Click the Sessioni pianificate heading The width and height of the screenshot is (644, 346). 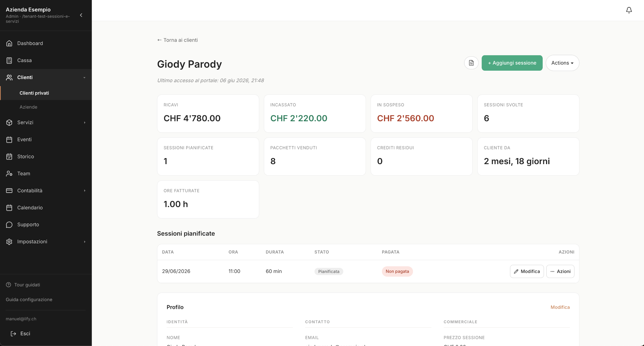(x=186, y=233)
